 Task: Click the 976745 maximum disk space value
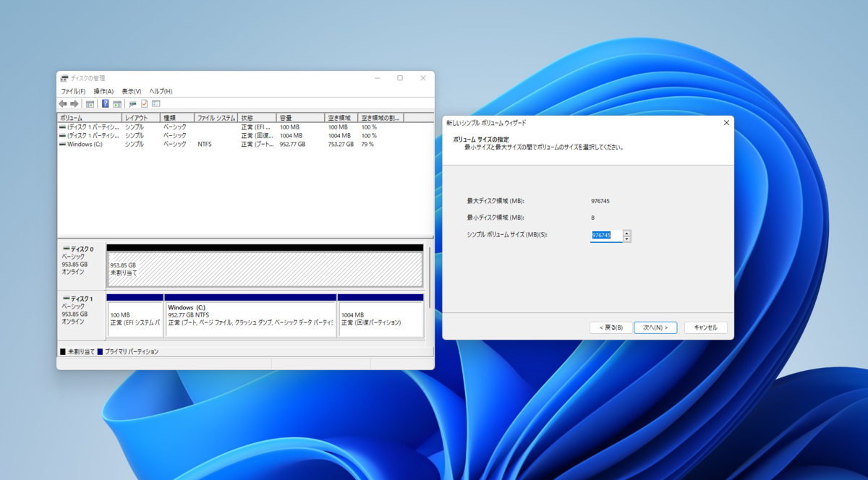(x=600, y=201)
